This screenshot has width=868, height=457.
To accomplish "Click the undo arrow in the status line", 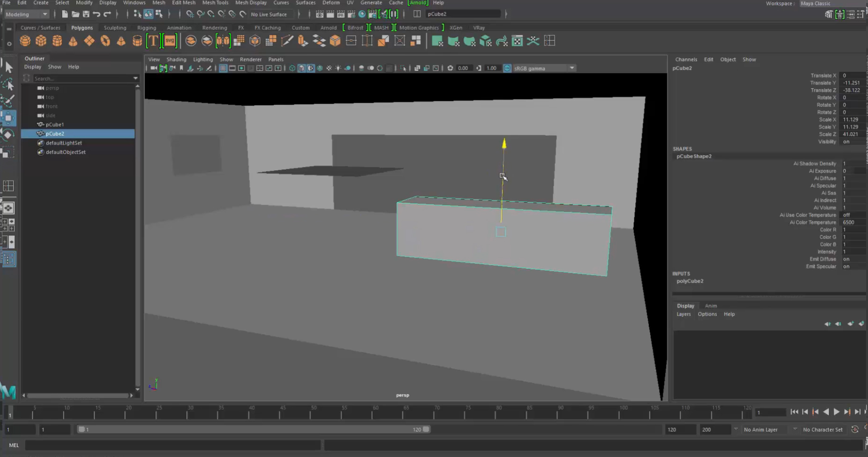I will pyautogui.click(x=97, y=14).
